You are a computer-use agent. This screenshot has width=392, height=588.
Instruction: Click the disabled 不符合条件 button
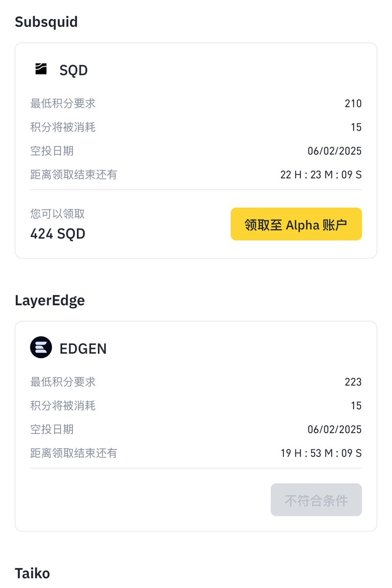tap(316, 500)
